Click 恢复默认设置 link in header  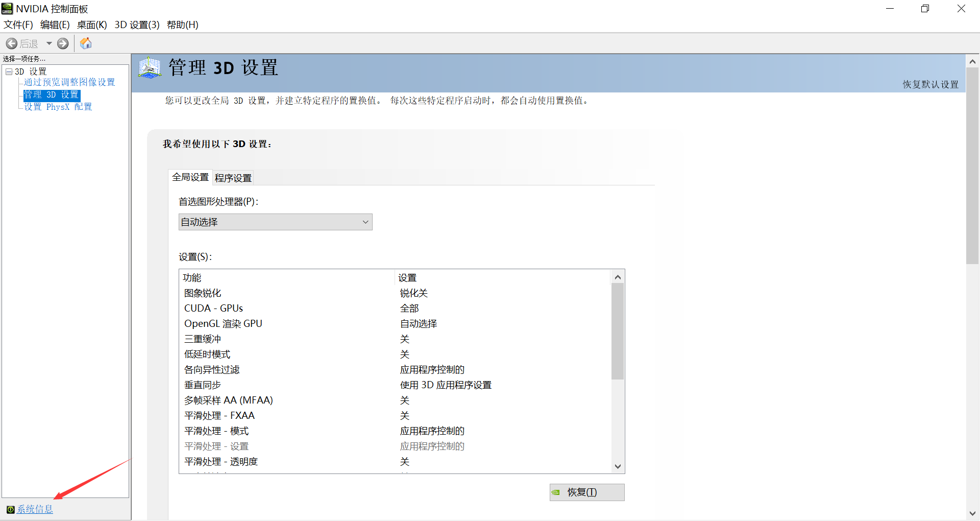930,84
